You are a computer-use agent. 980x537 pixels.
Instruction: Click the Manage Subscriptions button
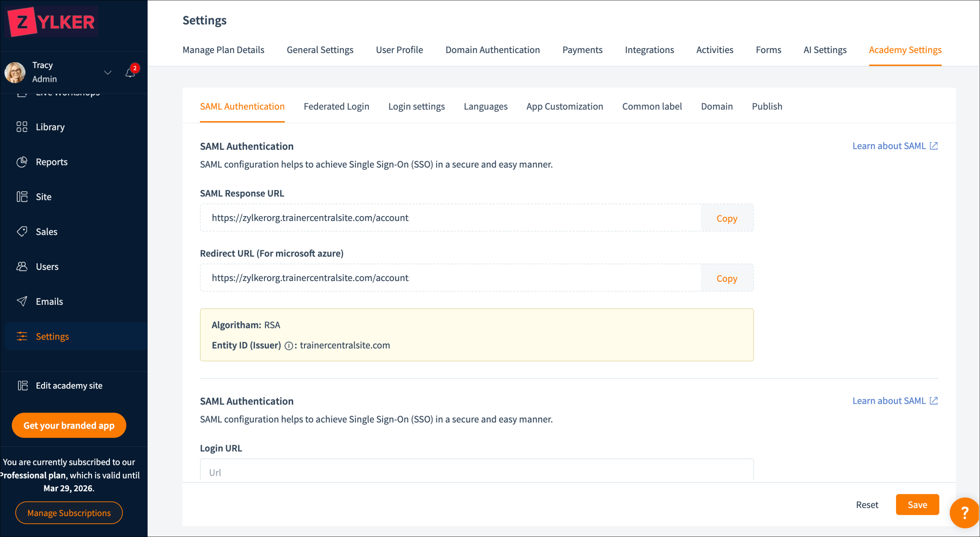tap(69, 513)
